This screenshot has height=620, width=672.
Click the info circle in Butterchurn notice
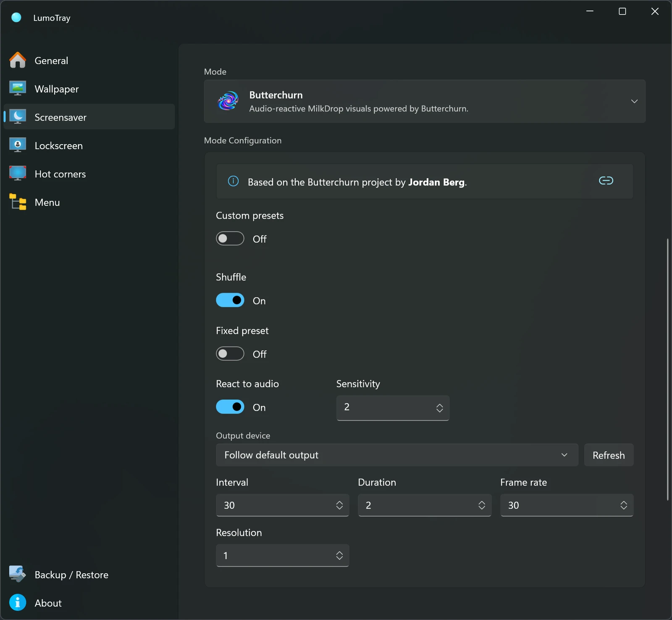(x=233, y=181)
